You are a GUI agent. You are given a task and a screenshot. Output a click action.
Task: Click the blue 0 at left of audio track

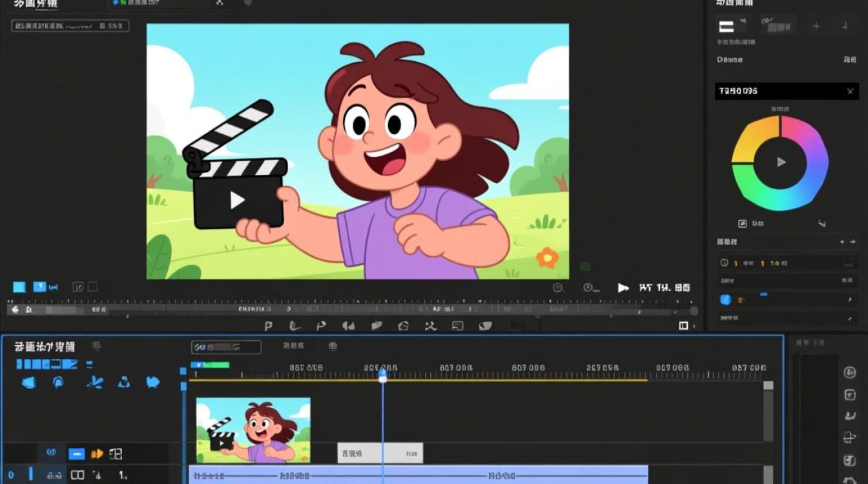pyautogui.click(x=11, y=476)
